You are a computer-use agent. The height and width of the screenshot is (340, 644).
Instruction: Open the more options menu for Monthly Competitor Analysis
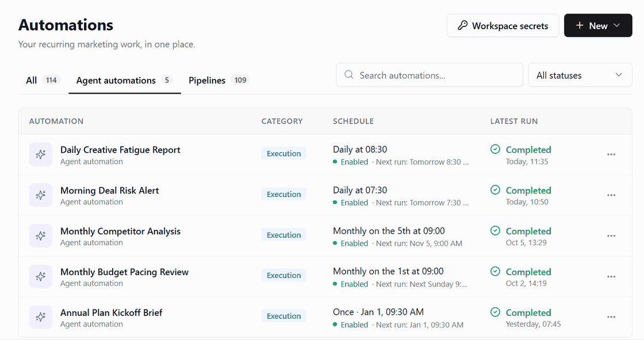(611, 236)
